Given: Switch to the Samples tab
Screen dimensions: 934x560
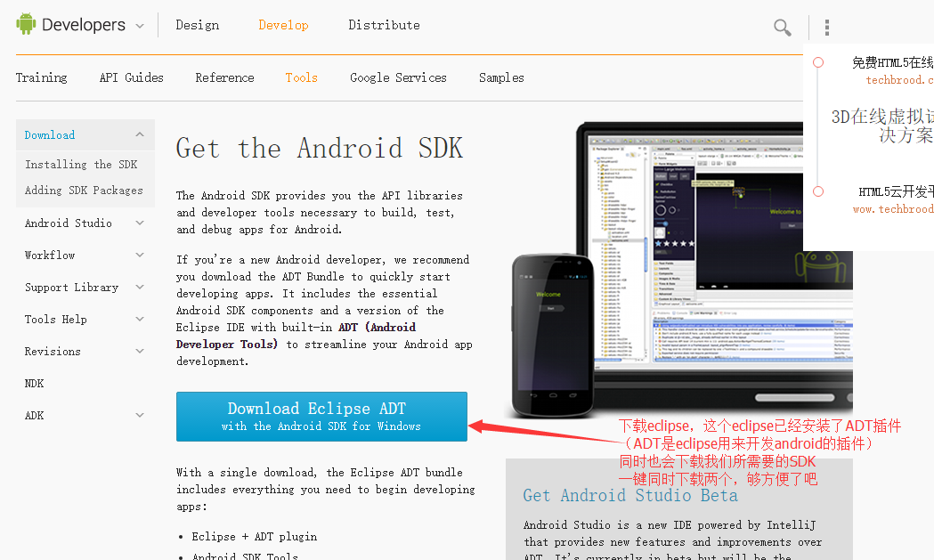Looking at the screenshot, I should point(501,77).
